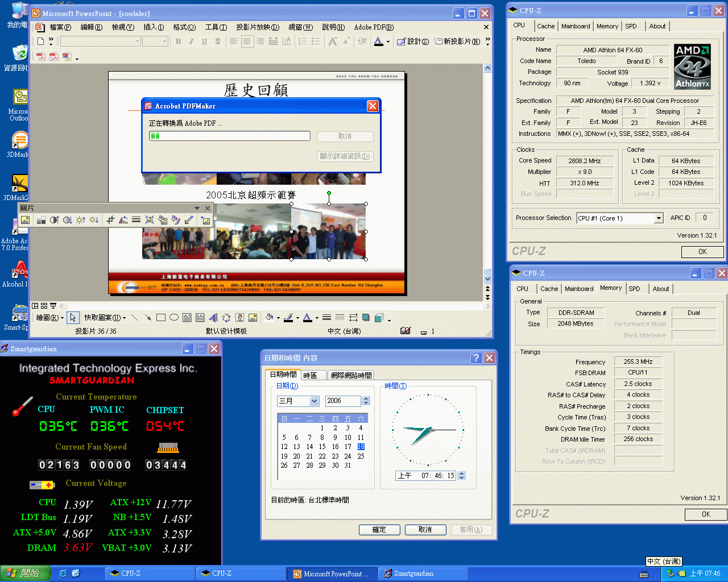Click Set Transparent Color pen in Picture toolbar
728x582 pixels.
pyautogui.click(x=189, y=220)
